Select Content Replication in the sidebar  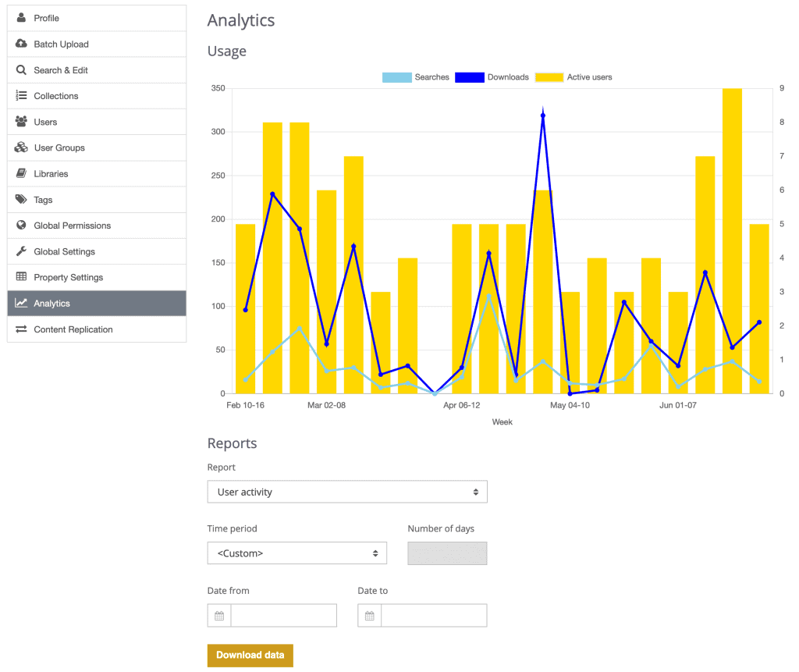96,329
